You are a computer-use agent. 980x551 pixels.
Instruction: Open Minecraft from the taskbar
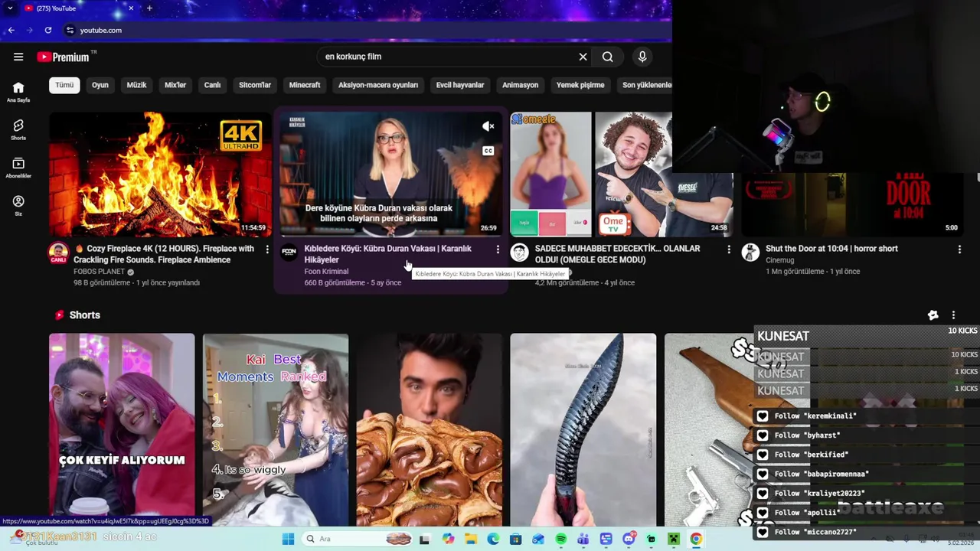pyautogui.click(x=673, y=539)
